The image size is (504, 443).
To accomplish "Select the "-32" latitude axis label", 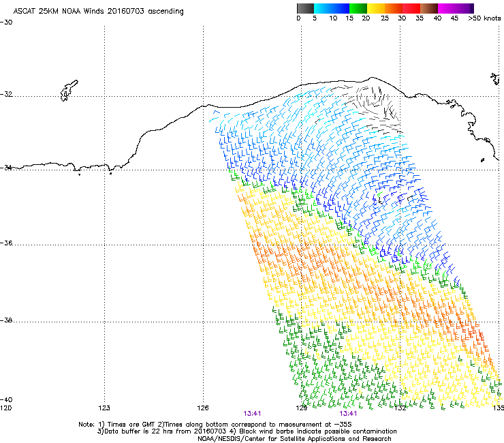I will point(6,94).
